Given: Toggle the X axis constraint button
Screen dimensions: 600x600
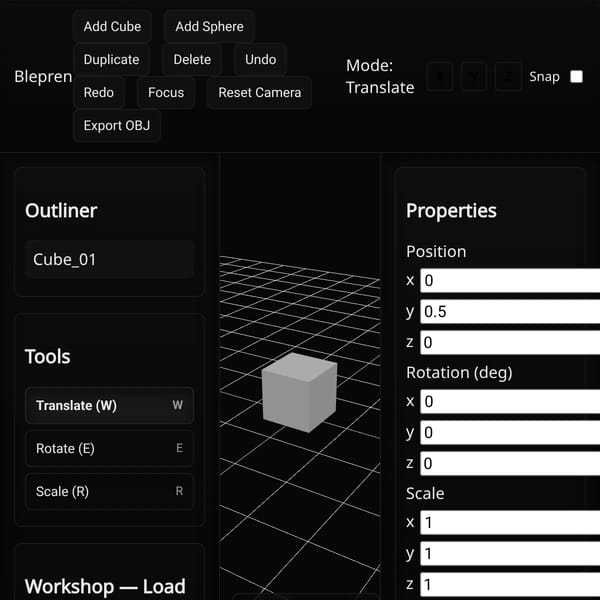Looking at the screenshot, I should point(440,77).
